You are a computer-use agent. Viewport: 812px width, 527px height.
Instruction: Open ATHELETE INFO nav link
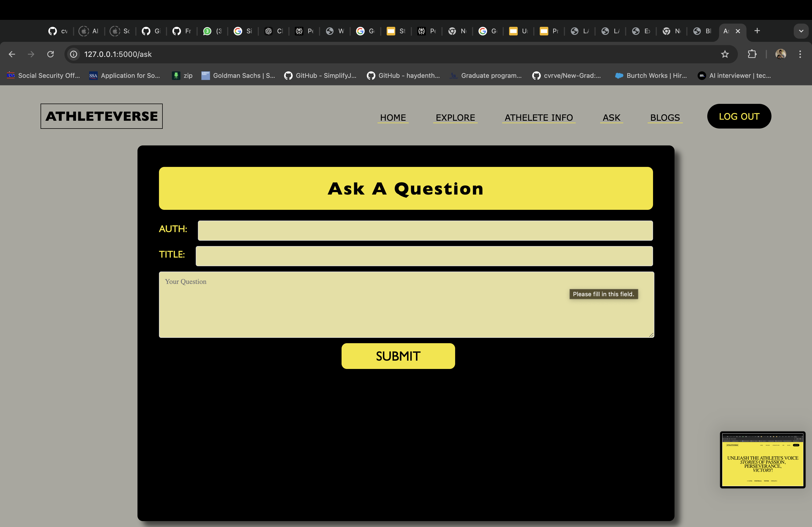(x=538, y=118)
